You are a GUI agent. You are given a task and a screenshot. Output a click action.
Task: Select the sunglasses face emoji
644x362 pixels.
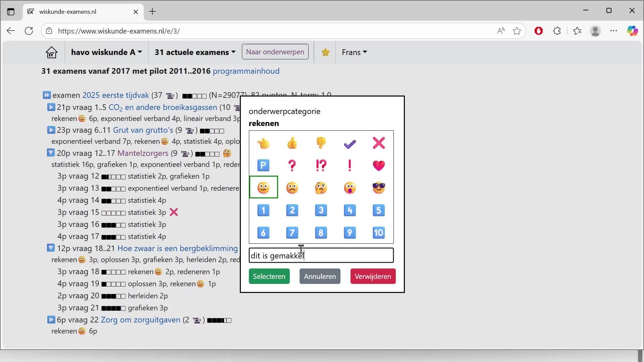(379, 188)
